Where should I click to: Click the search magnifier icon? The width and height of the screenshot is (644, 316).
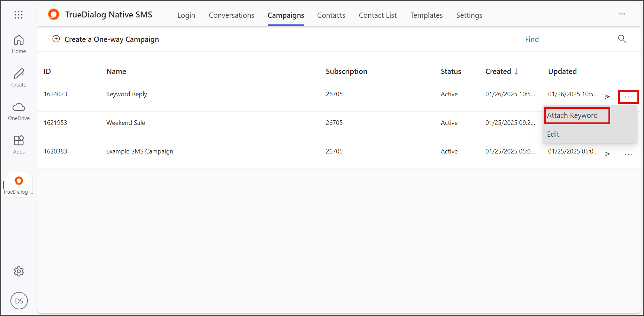click(x=622, y=39)
